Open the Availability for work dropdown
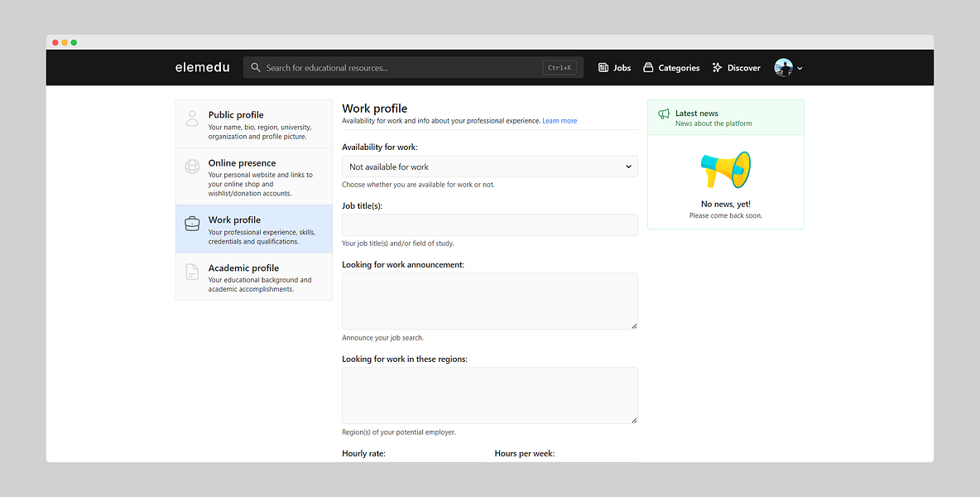Image resolution: width=980 pixels, height=497 pixels. pyautogui.click(x=489, y=166)
